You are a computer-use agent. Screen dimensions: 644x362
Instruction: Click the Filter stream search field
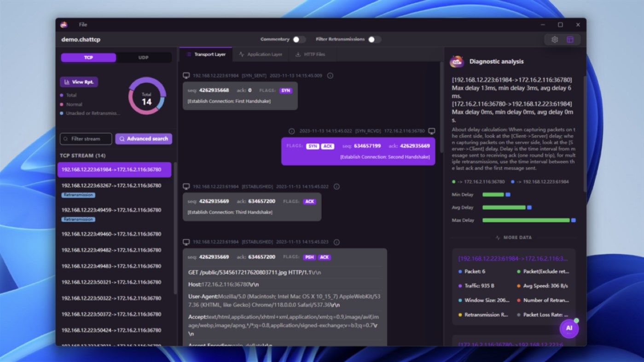(x=86, y=139)
